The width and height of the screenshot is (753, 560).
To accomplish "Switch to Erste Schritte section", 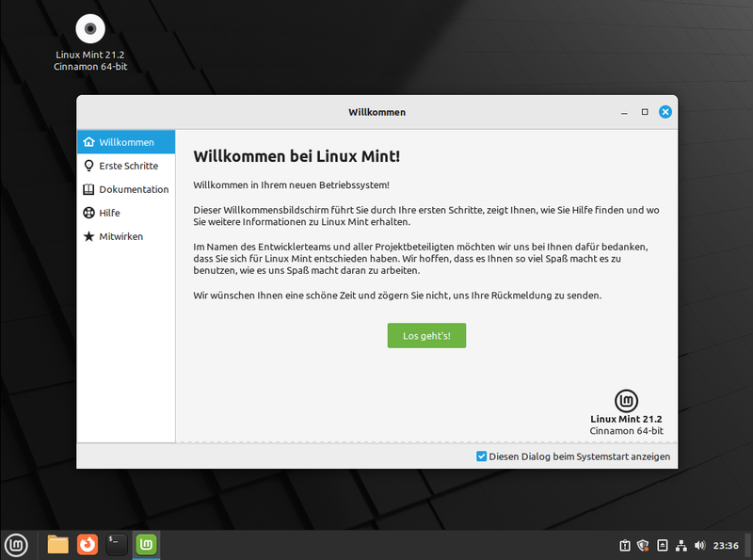I will (126, 166).
